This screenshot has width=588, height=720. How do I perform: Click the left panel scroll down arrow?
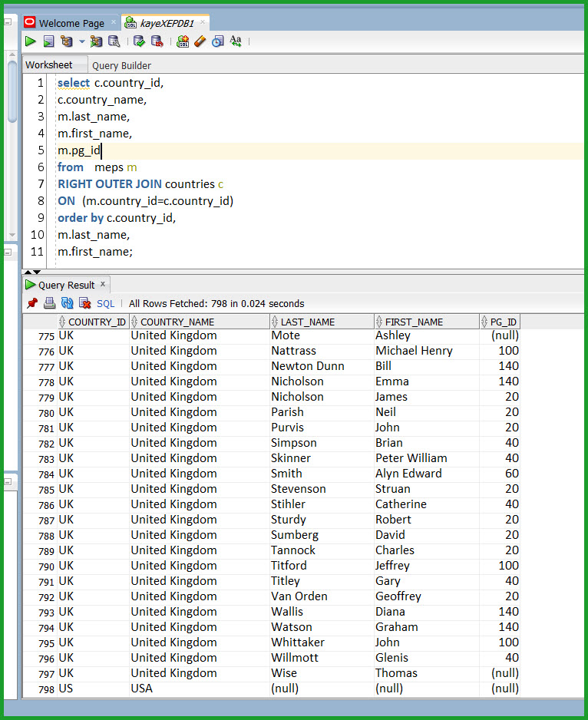tap(12, 235)
